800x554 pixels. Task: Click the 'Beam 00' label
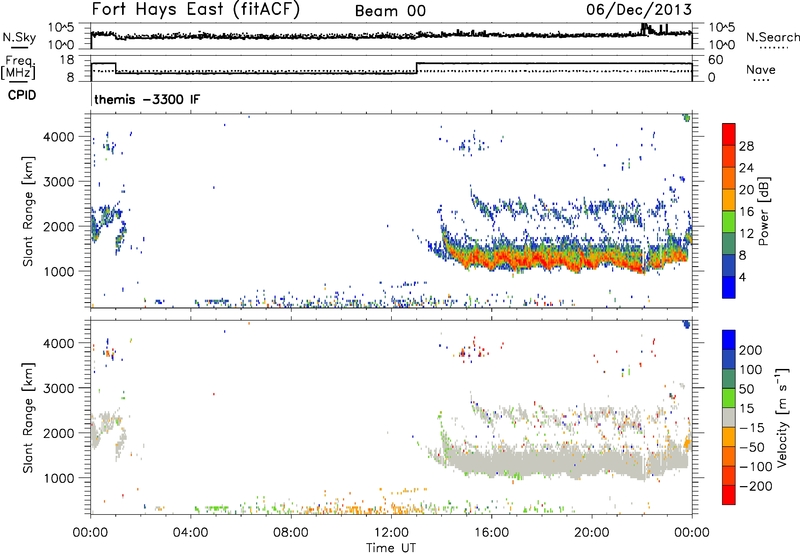click(390, 11)
